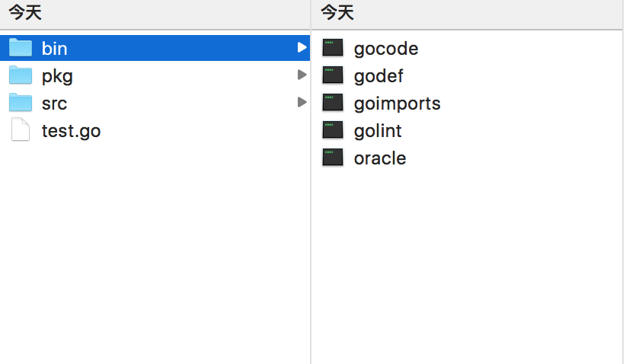Click the right column 今天 header
626x364 pixels.
click(337, 12)
